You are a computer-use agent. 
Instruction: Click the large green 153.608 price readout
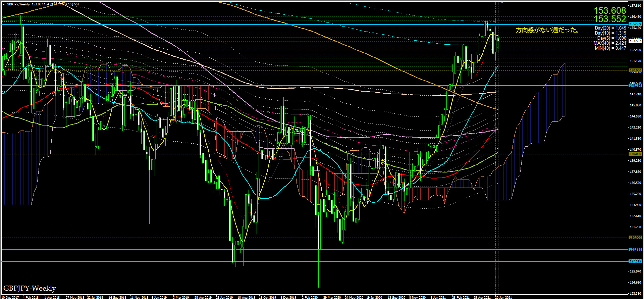610,11
